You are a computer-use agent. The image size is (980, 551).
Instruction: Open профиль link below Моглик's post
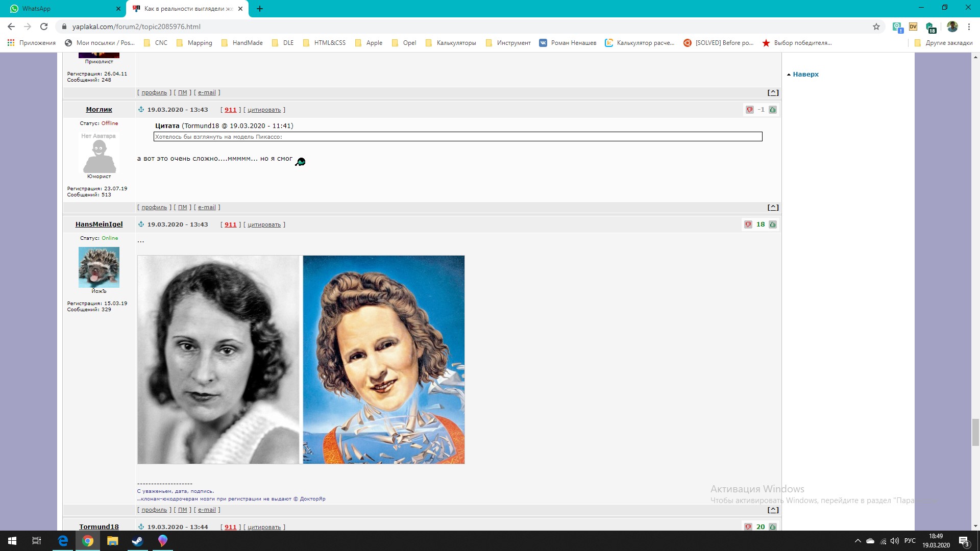click(154, 207)
